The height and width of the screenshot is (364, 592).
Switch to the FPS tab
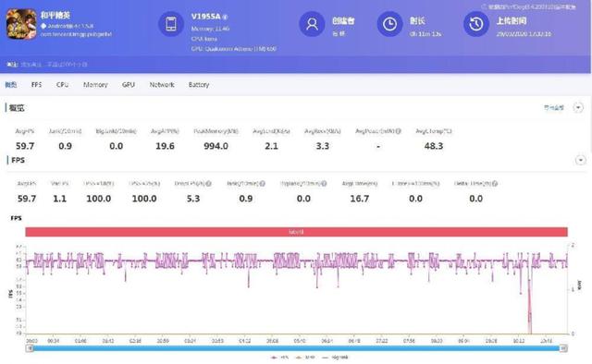tap(37, 84)
